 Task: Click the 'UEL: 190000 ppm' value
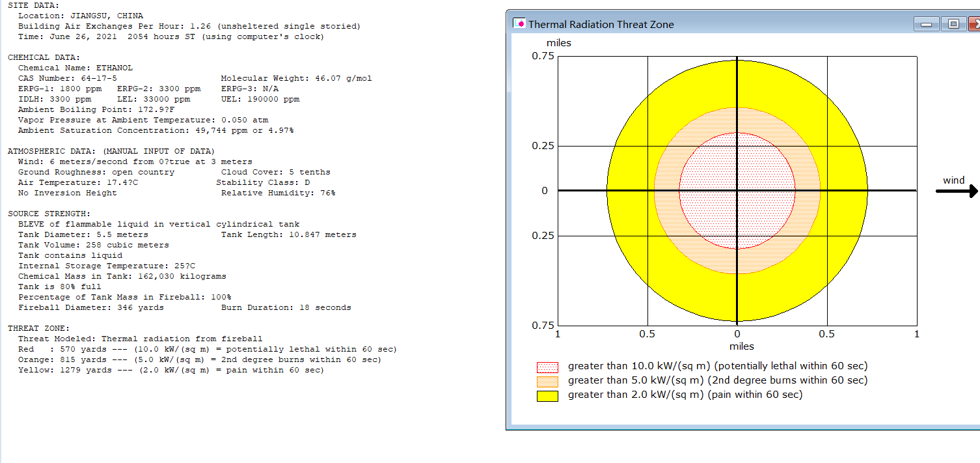[260, 99]
